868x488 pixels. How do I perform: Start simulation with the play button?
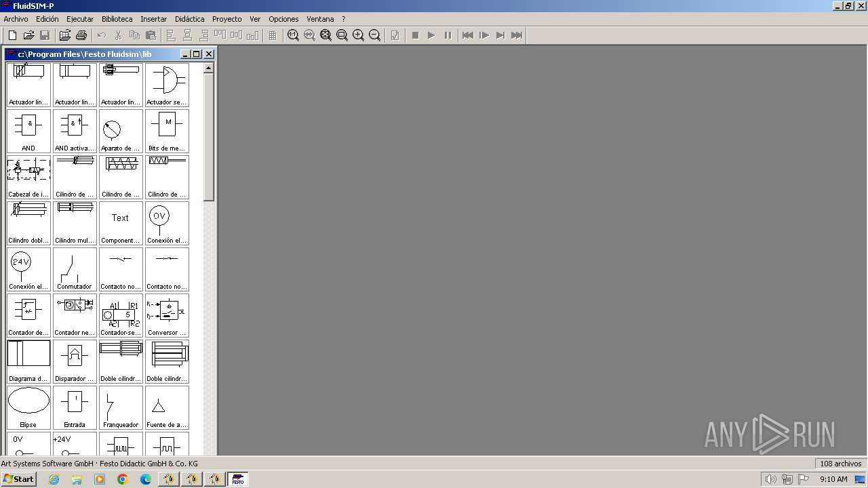(431, 35)
